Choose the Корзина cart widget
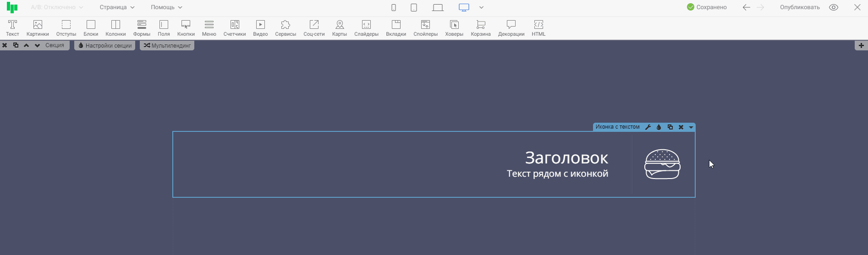 click(480, 28)
